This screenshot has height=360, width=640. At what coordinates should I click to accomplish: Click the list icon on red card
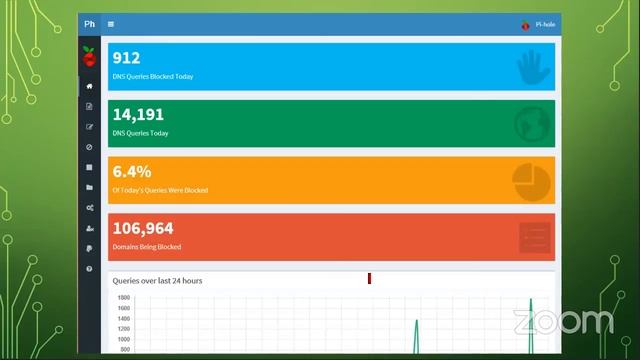click(x=535, y=238)
